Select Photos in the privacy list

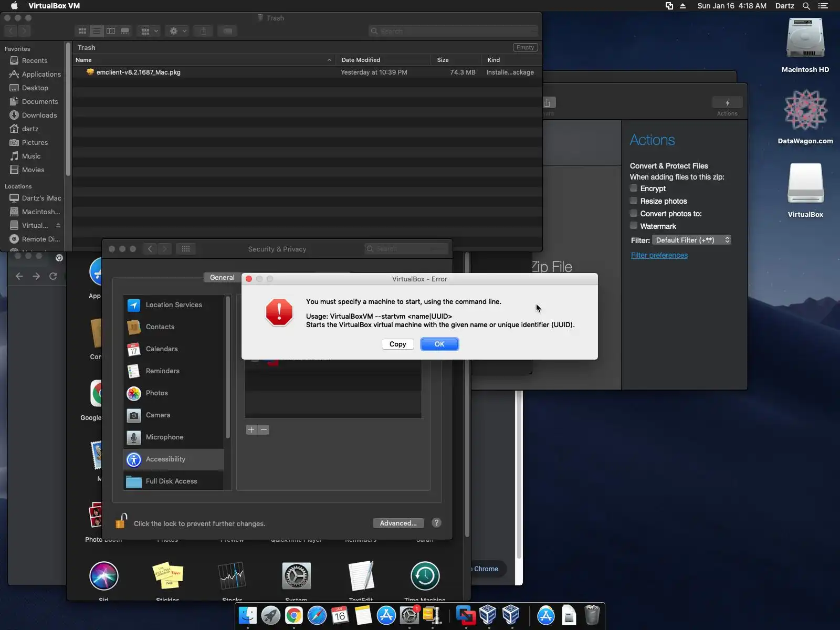click(174, 393)
